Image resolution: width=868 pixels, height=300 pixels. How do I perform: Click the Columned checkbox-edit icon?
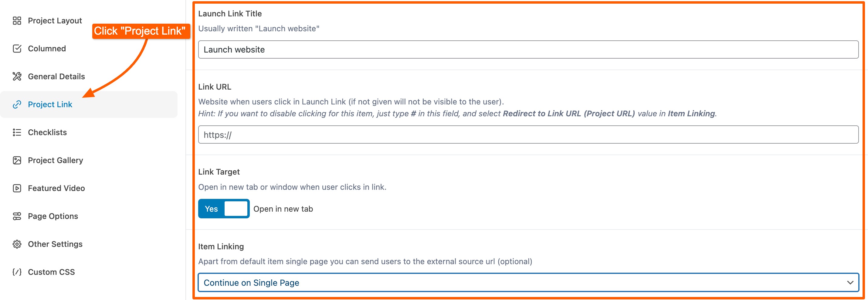(17, 49)
